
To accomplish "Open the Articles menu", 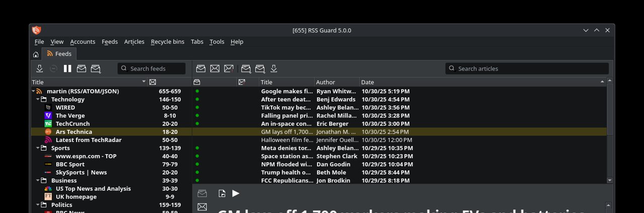I will [x=134, y=42].
